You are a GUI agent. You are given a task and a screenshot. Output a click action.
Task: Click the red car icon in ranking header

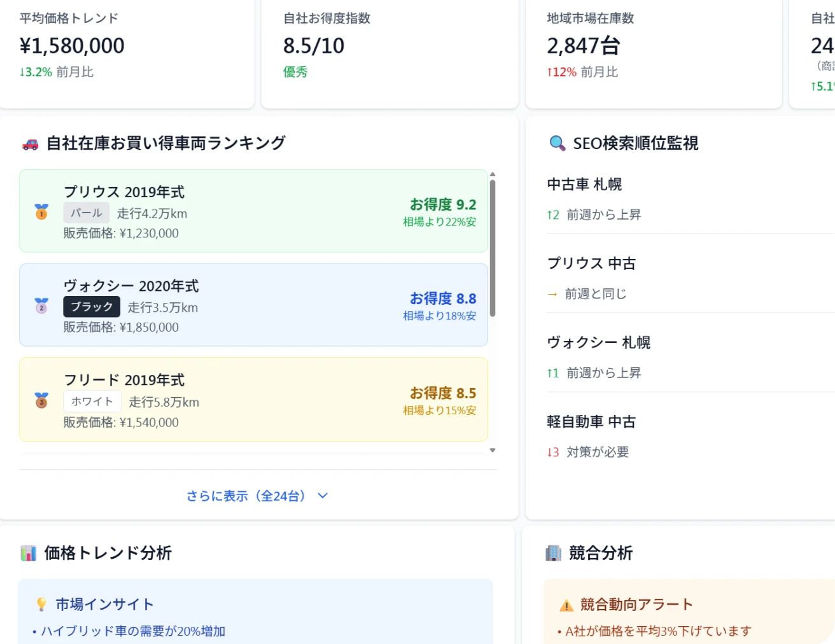coord(30,144)
